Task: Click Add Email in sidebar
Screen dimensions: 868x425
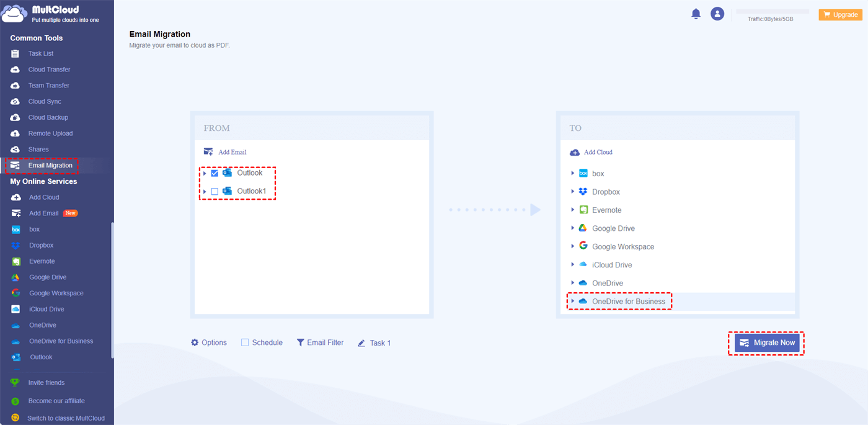Action: click(x=43, y=213)
